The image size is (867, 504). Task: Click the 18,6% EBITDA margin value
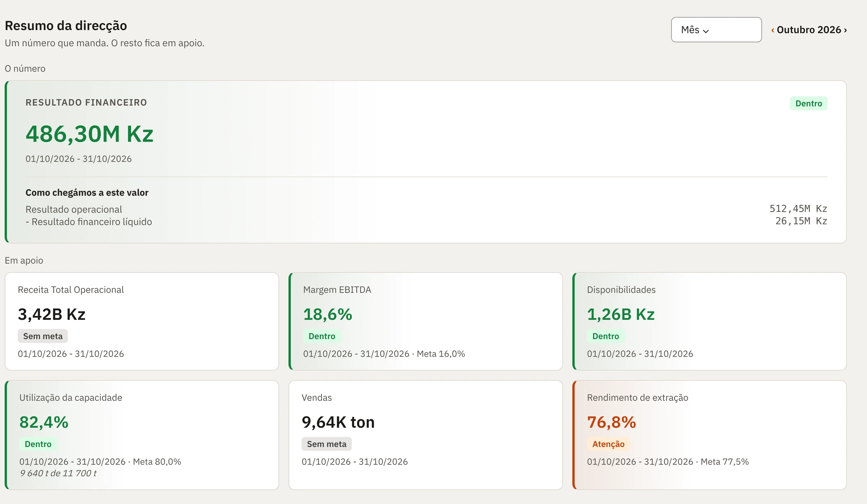[x=328, y=314]
